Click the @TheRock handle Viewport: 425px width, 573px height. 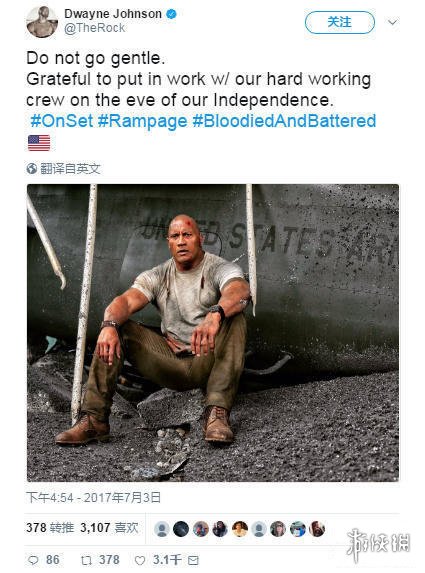click(95, 28)
